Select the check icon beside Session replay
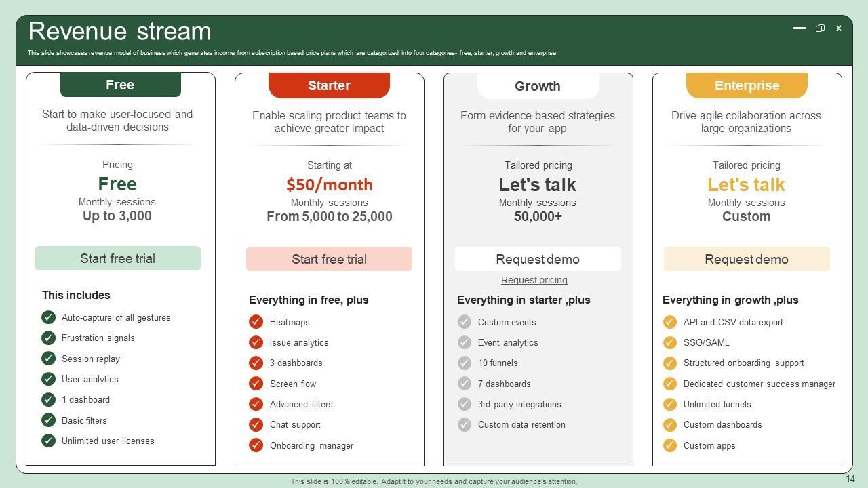868x488 pixels. pyautogui.click(x=48, y=359)
